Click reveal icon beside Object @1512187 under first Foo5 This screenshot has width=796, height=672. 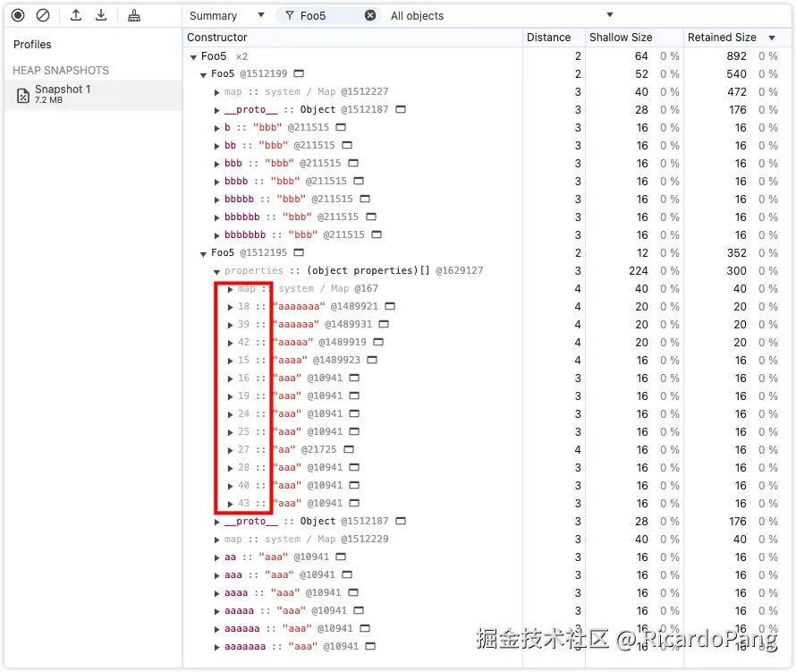401,109
